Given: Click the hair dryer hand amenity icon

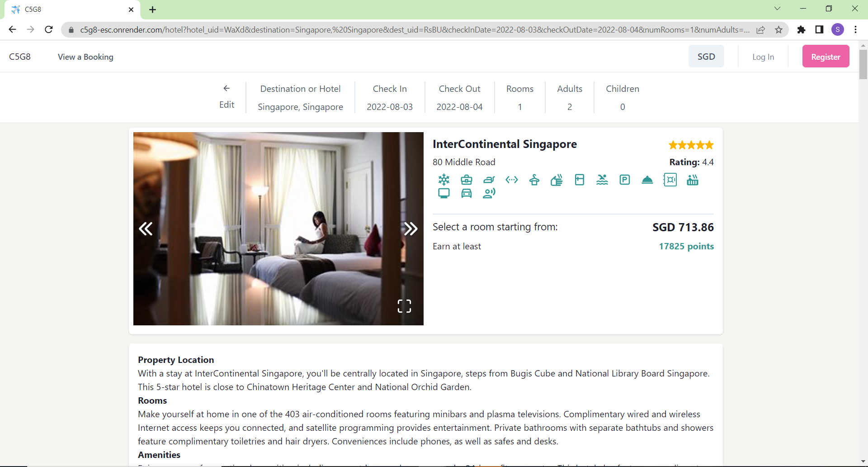Looking at the screenshot, I should (x=557, y=180).
